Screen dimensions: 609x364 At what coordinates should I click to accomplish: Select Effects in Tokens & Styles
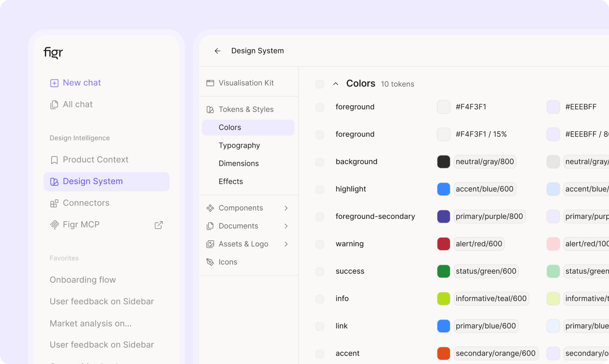[231, 182]
